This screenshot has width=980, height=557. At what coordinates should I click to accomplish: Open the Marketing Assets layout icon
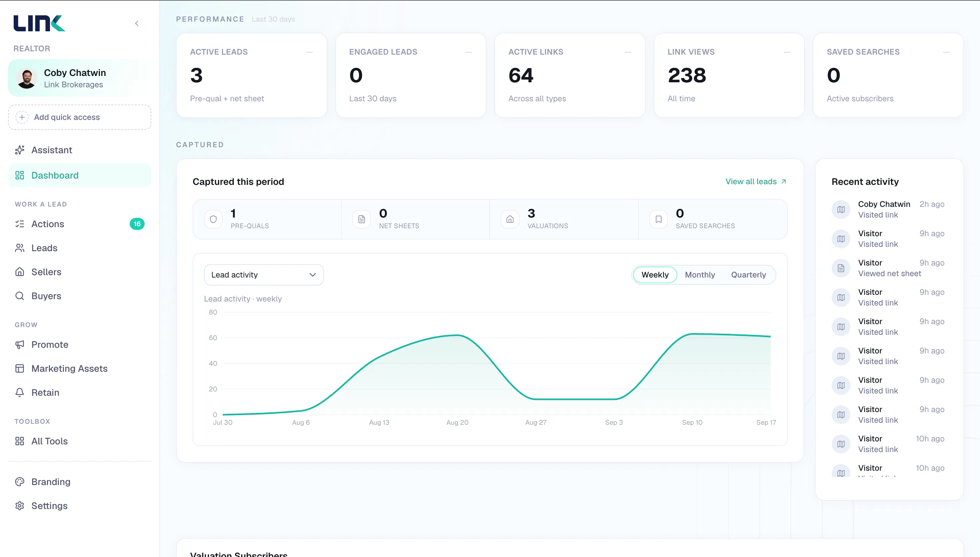pyautogui.click(x=20, y=368)
